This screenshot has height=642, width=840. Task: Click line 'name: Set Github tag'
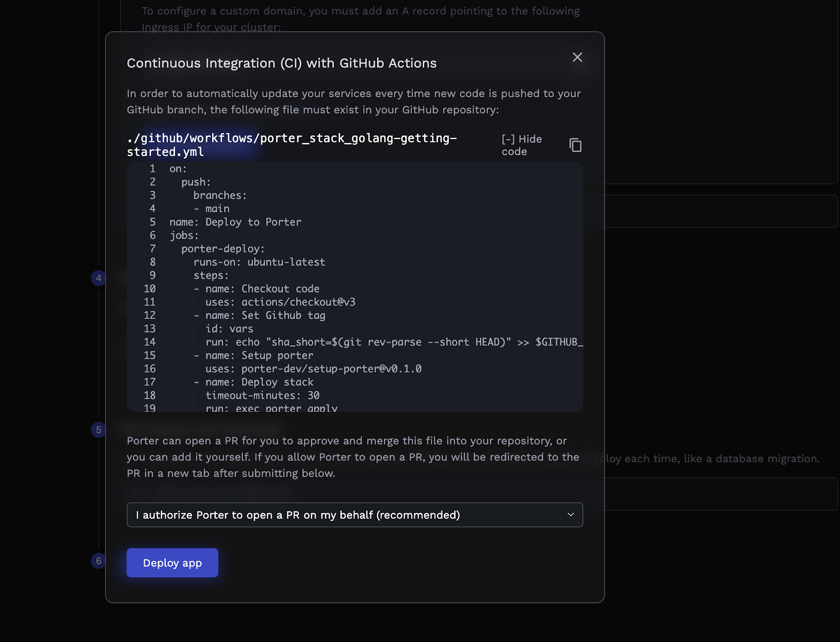coord(259,315)
